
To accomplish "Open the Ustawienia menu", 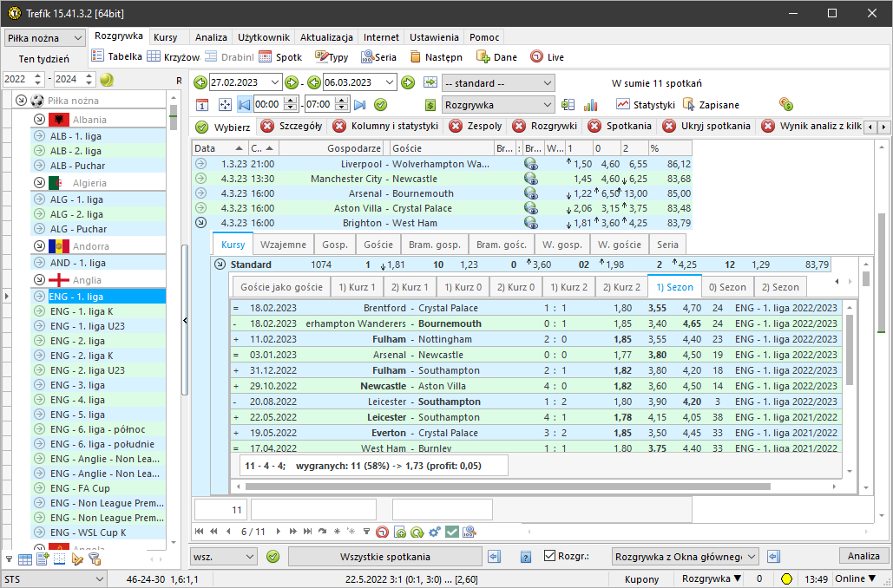I will click(x=434, y=38).
